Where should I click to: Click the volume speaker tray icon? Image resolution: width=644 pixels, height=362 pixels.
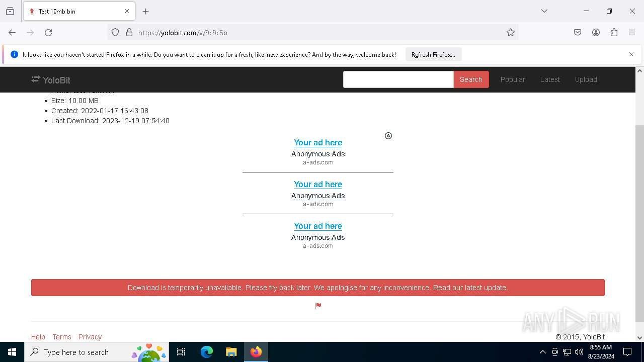tap(579, 352)
